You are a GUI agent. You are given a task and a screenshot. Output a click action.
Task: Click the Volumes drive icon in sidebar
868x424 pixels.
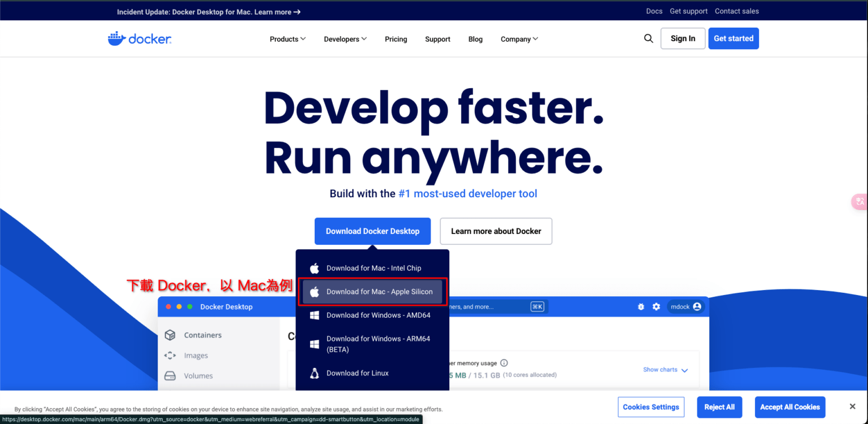(170, 376)
